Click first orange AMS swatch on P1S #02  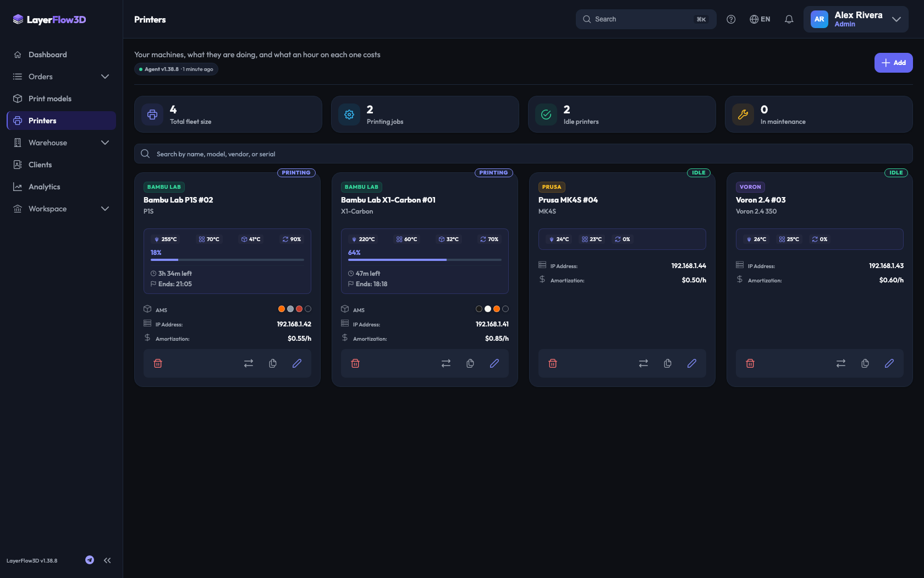point(282,309)
